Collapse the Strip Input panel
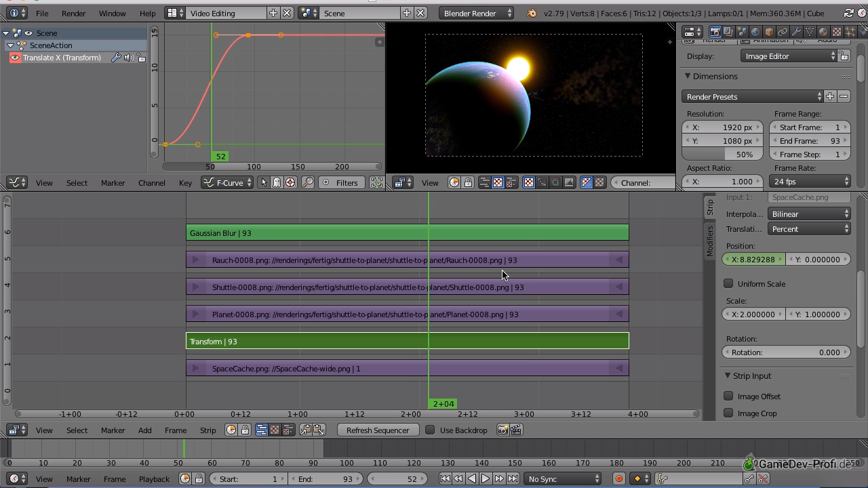 (x=727, y=375)
